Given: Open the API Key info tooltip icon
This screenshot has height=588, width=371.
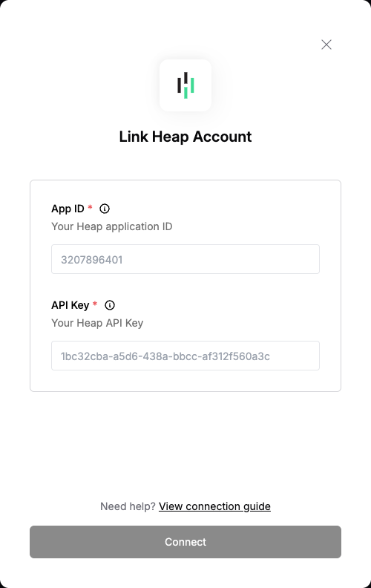Looking at the screenshot, I should pos(110,305).
